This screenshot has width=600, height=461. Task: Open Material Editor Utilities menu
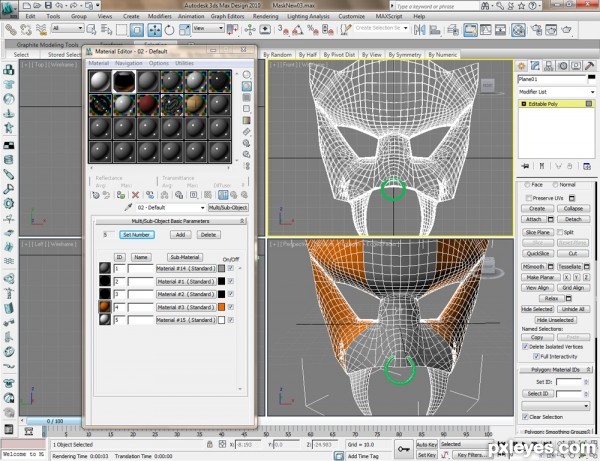(x=184, y=63)
